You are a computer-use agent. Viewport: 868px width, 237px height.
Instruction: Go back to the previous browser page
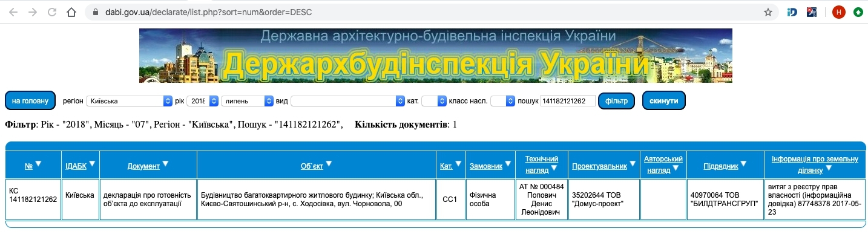click(13, 12)
